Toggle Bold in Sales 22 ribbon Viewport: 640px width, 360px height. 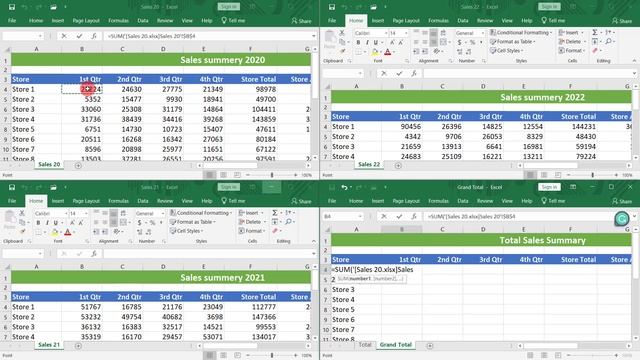358,42
